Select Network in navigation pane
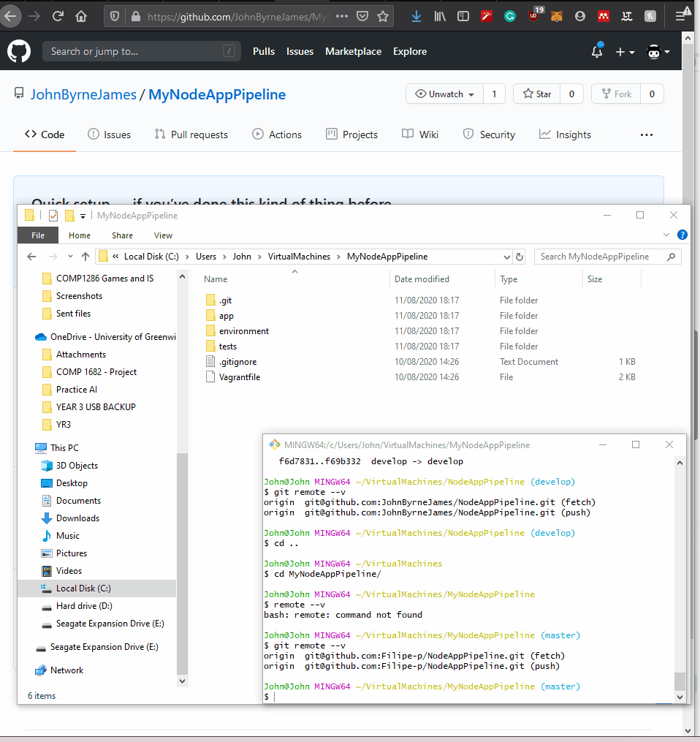700x742 pixels. (66, 670)
